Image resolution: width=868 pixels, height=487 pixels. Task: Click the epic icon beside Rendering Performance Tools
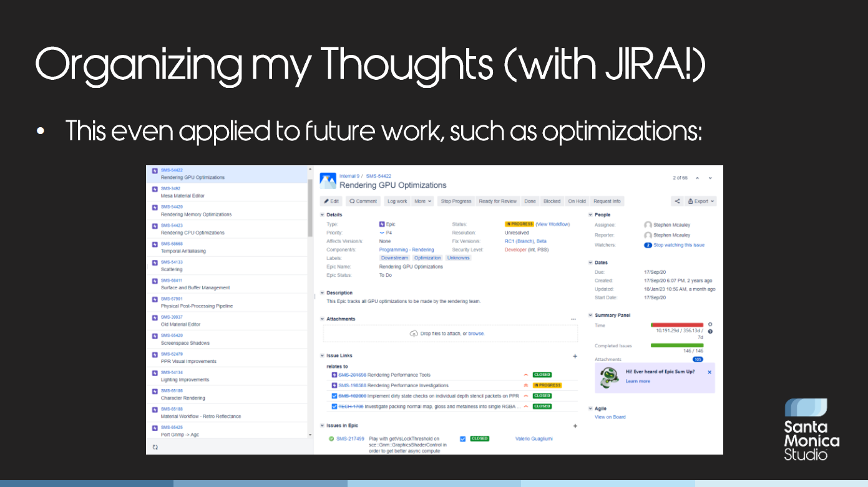[x=334, y=375]
